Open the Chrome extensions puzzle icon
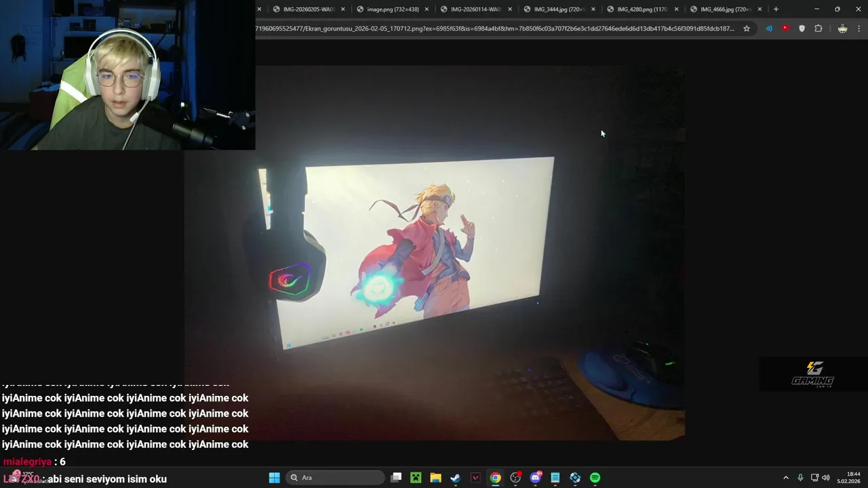The height and width of the screenshot is (488, 868). click(x=818, y=28)
